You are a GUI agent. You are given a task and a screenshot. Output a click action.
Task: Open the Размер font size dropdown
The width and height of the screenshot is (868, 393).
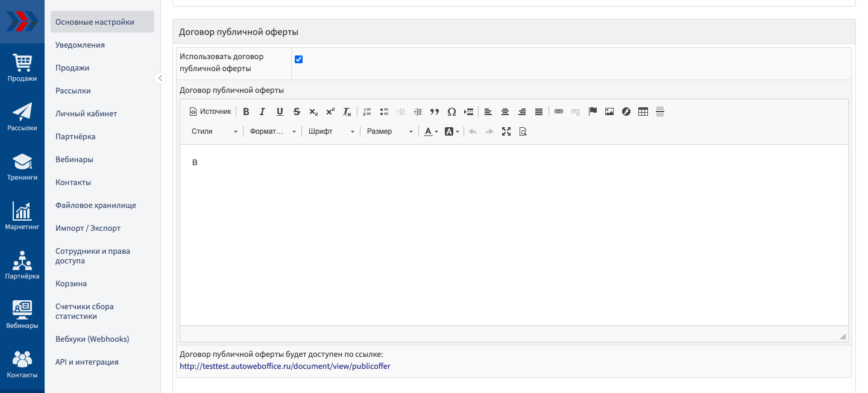(x=389, y=131)
